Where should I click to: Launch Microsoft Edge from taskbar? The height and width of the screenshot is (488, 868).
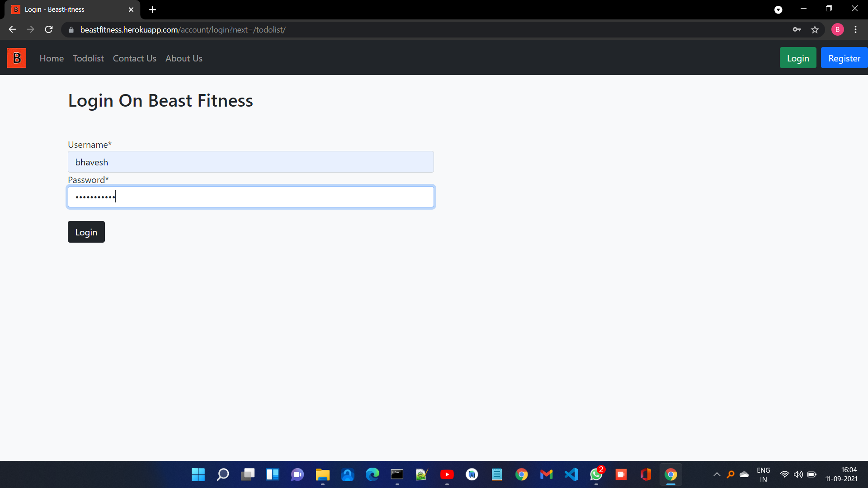(373, 474)
